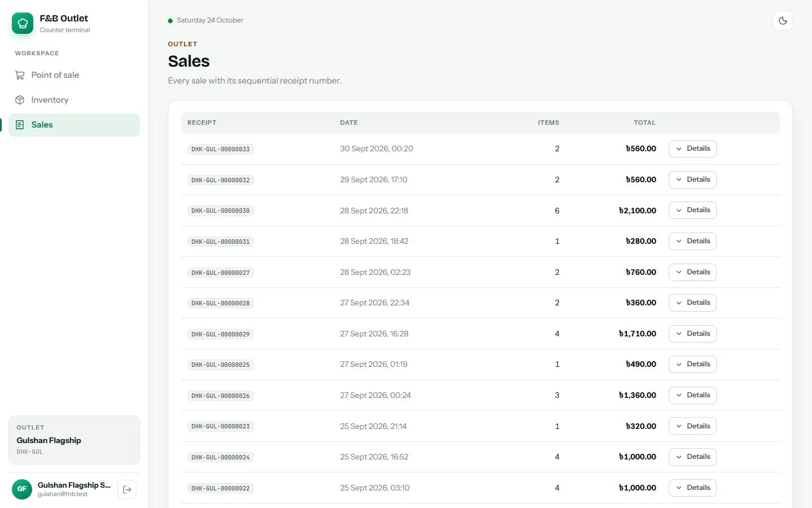
Task: Click the F&B Outlet chef hat logo
Action: tap(23, 23)
